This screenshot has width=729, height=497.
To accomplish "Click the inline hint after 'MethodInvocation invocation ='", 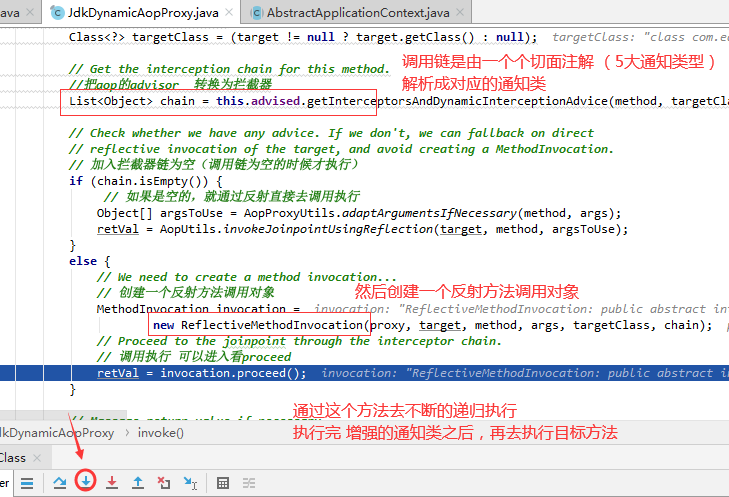I will tap(521, 309).
